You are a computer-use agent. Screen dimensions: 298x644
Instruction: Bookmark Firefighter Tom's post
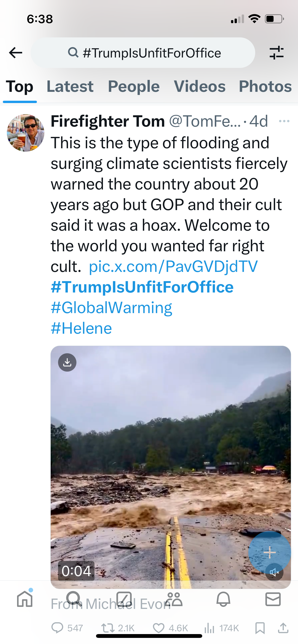260,628
